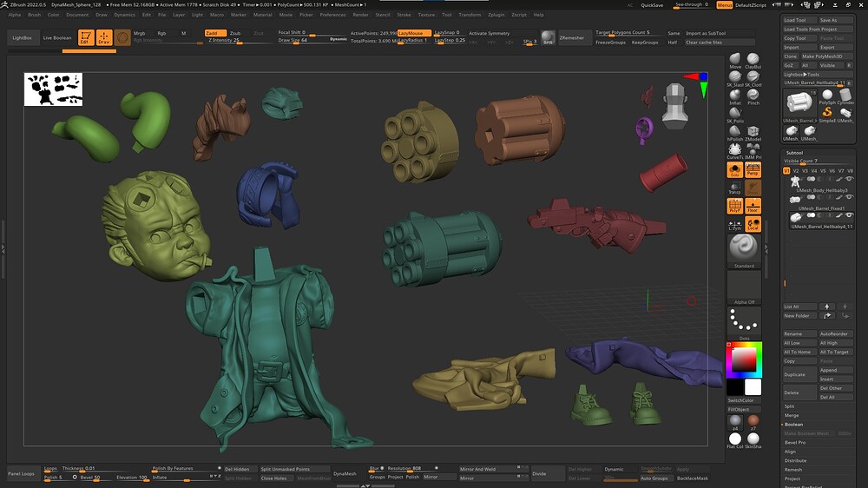Viewport: 868px width, 488px height.
Task: Toggle Perspective view
Action: [x=753, y=170]
